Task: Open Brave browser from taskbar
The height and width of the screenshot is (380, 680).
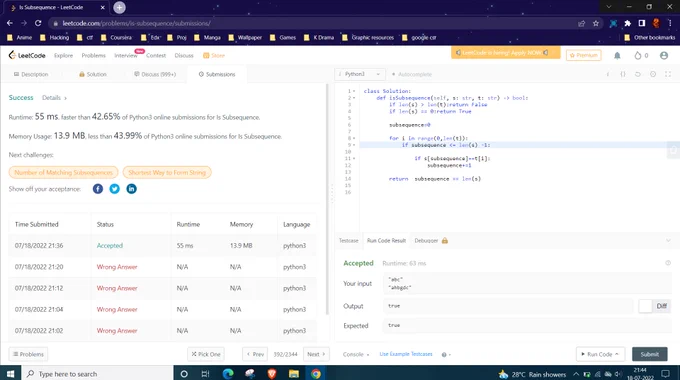Action: pos(272,373)
